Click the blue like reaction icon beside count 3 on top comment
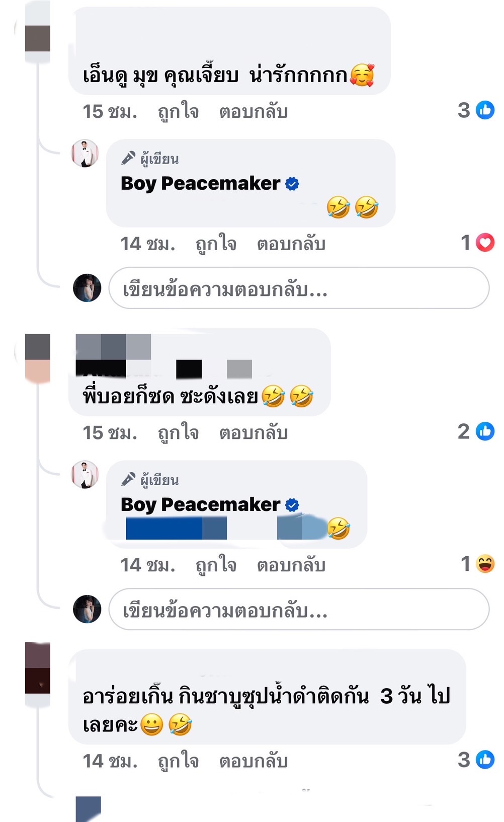This screenshot has height=822, width=504. point(485,110)
